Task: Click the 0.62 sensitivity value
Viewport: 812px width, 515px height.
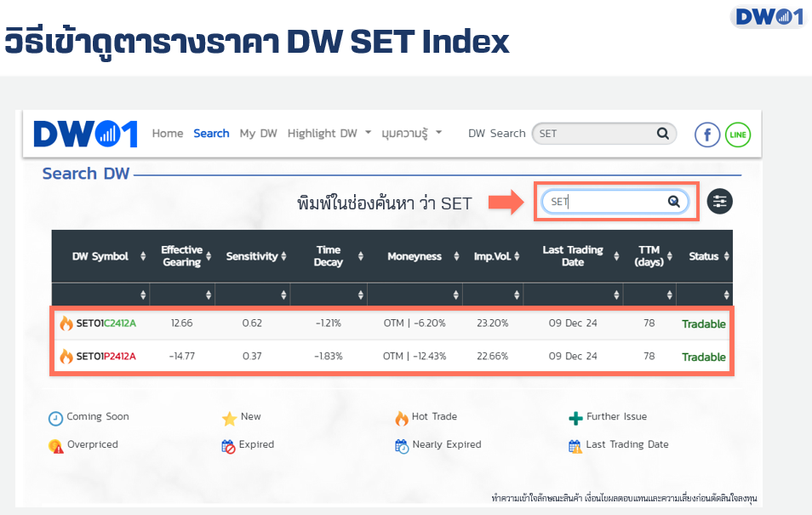Action: [x=252, y=323]
